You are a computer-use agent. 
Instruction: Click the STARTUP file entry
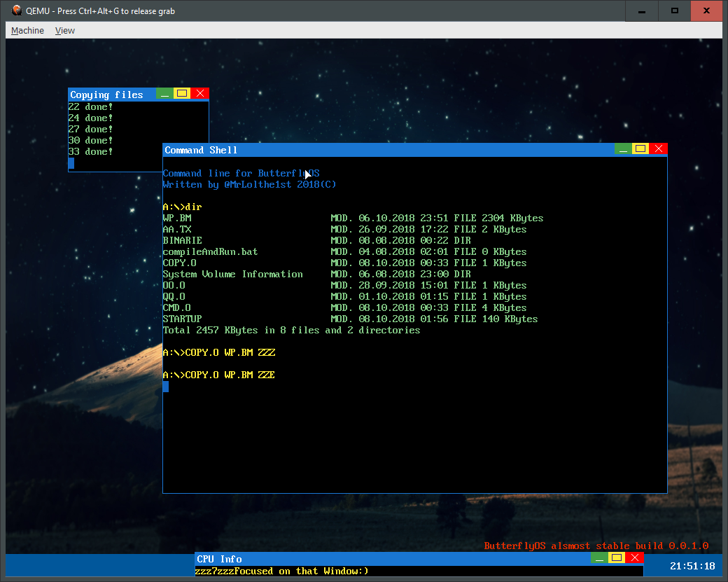(183, 319)
